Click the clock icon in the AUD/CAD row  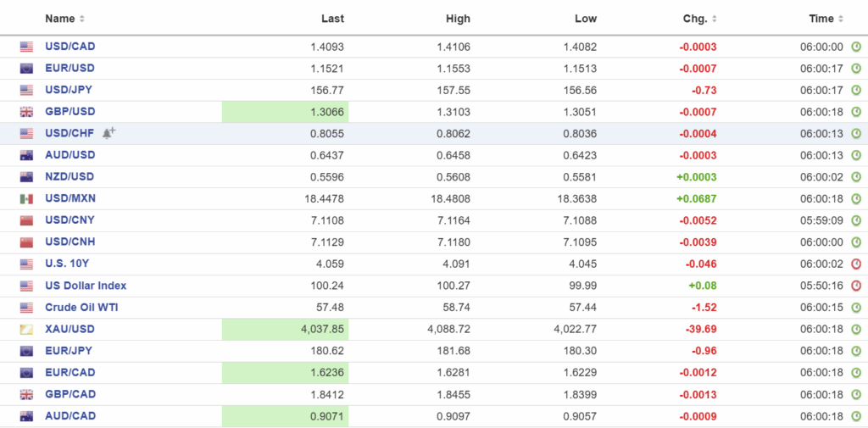pos(855,416)
